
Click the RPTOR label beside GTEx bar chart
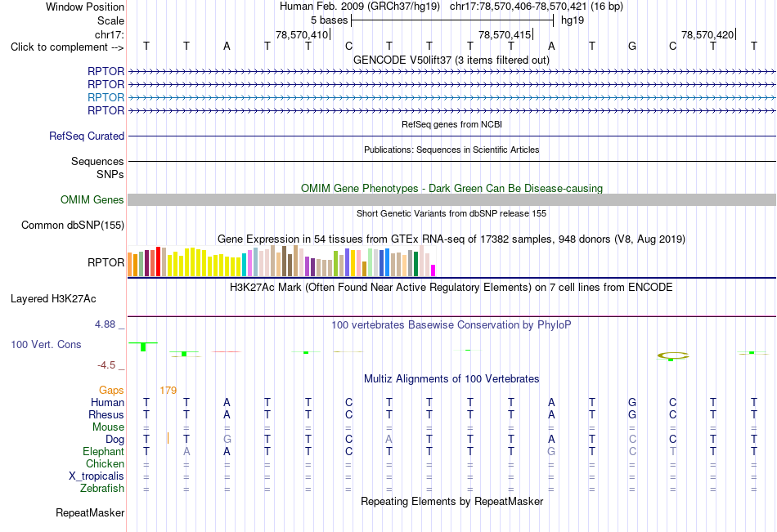click(106, 262)
